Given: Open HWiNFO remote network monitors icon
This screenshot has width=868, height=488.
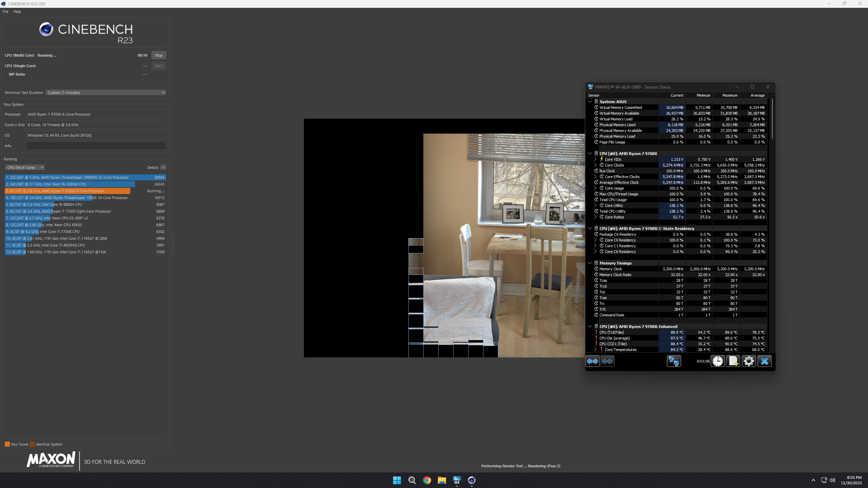Looking at the screenshot, I should coord(674,361).
